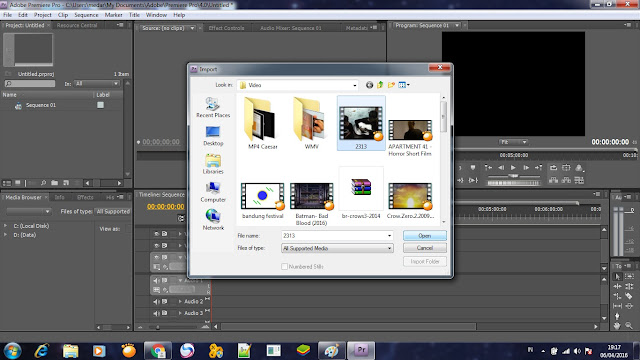
Task: Open the File menu
Action: (7, 15)
